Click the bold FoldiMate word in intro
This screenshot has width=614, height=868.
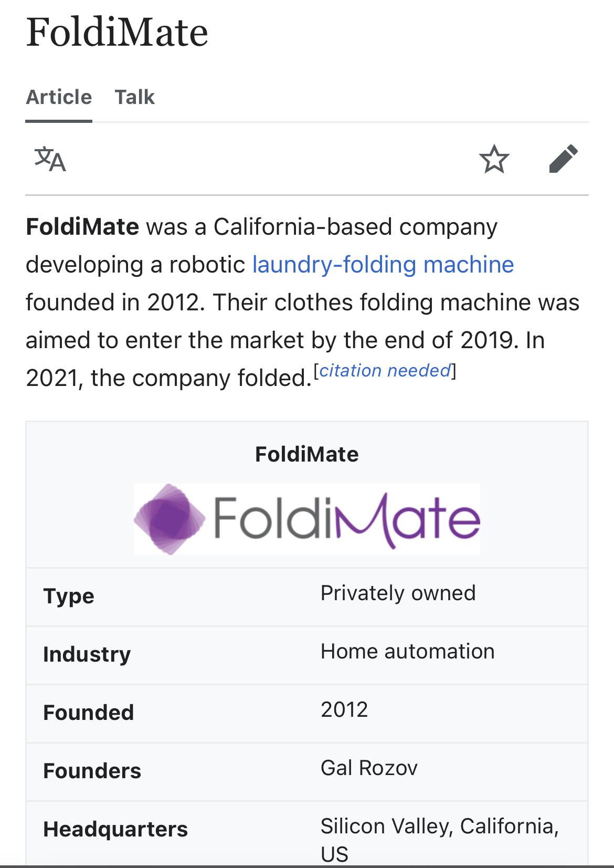[82, 227]
